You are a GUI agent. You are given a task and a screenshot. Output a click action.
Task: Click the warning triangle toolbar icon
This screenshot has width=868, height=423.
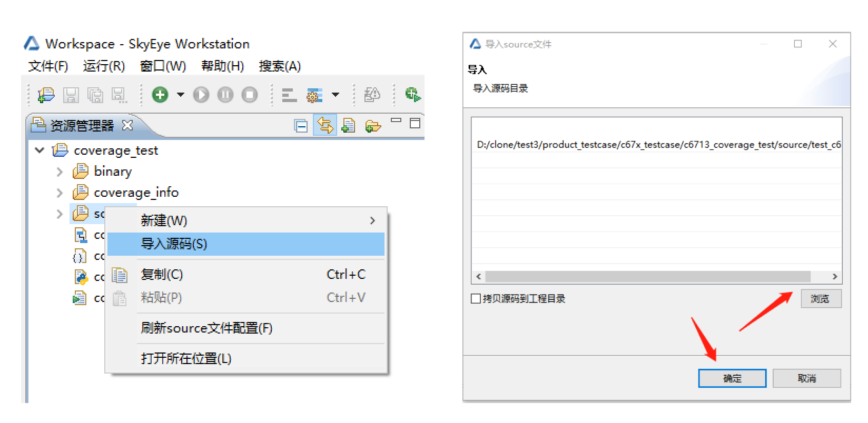(372, 95)
